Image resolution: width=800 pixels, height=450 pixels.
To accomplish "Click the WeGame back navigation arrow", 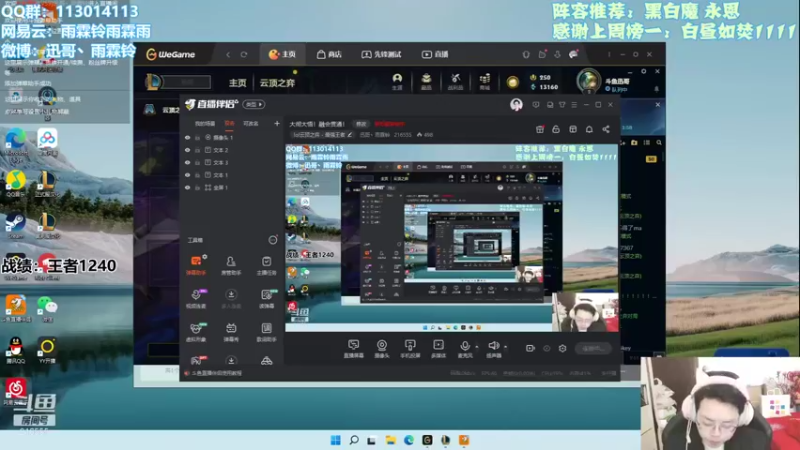I will click(x=228, y=54).
